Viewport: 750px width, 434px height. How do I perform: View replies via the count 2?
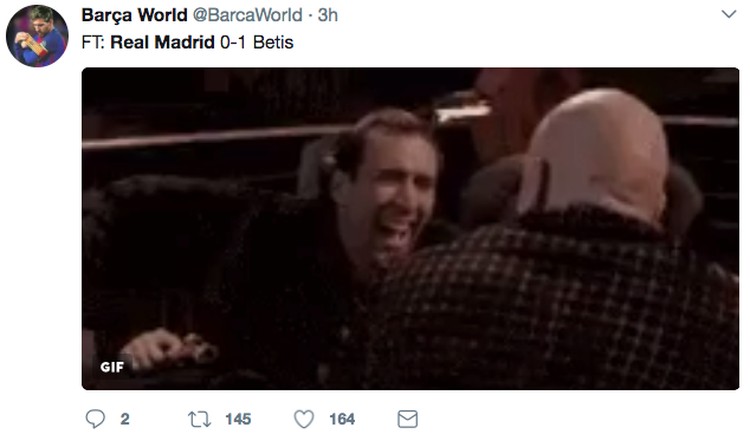125,419
